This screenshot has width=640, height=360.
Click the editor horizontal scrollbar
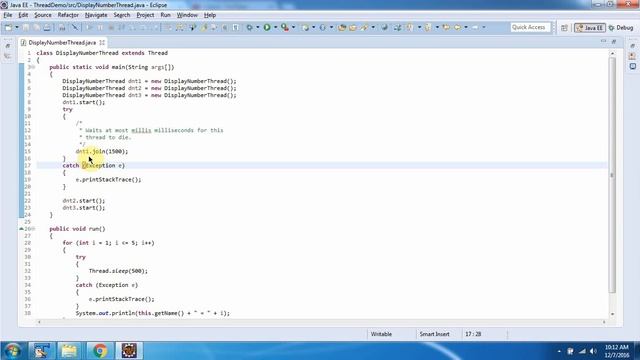[322, 322]
